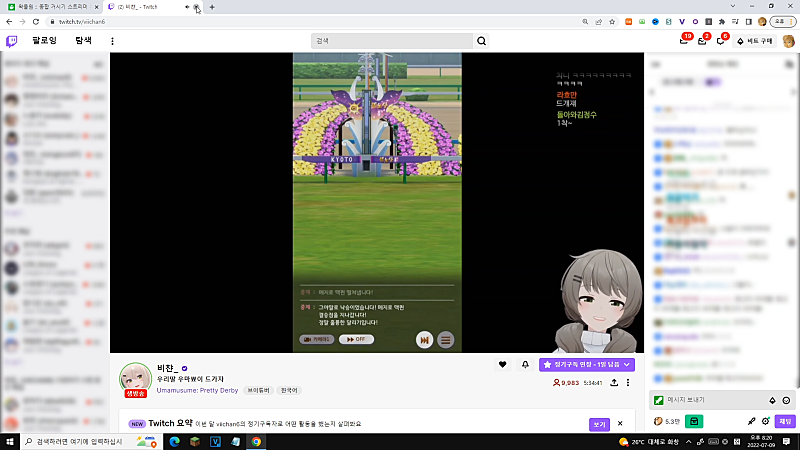Open the three-dot more menu in Twitch header

click(x=112, y=41)
